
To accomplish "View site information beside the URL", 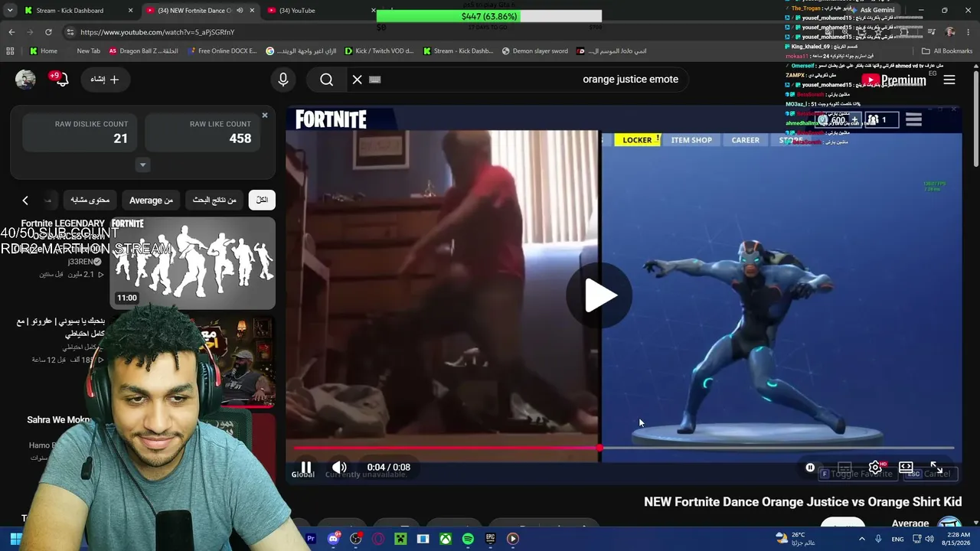I will (70, 32).
